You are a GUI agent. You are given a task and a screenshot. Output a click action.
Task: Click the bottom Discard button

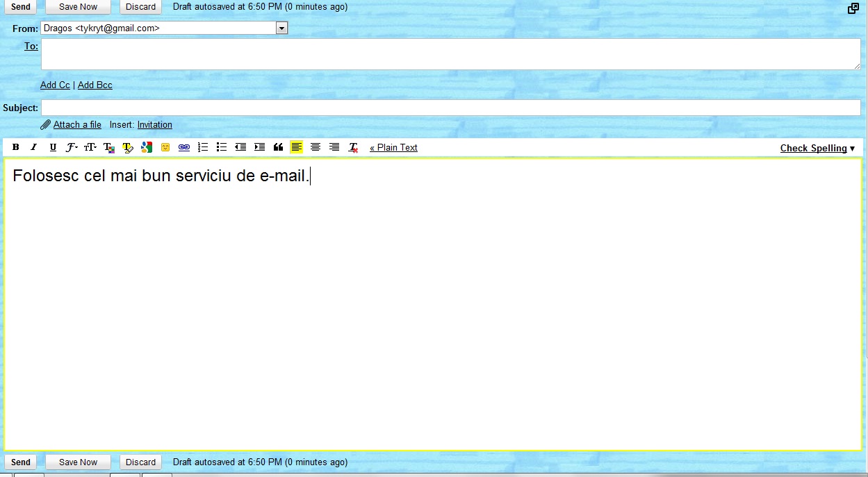pyautogui.click(x=141, y=462)
